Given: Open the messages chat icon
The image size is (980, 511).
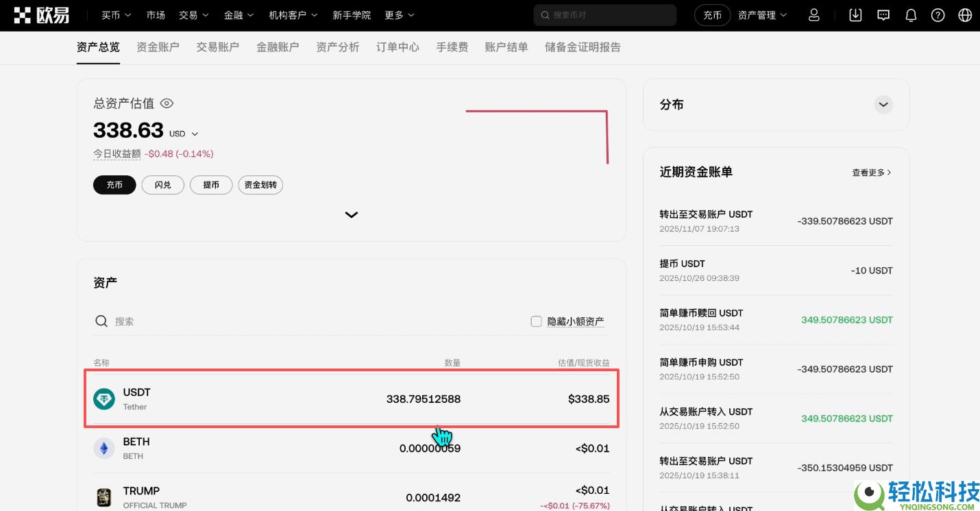Looking at the screenshot, I should (883, 14).
